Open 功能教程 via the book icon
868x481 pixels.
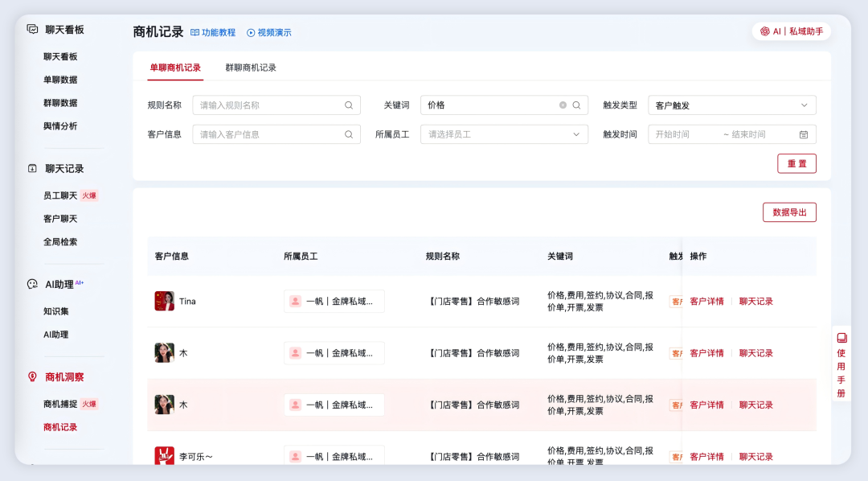coord(194,32)
